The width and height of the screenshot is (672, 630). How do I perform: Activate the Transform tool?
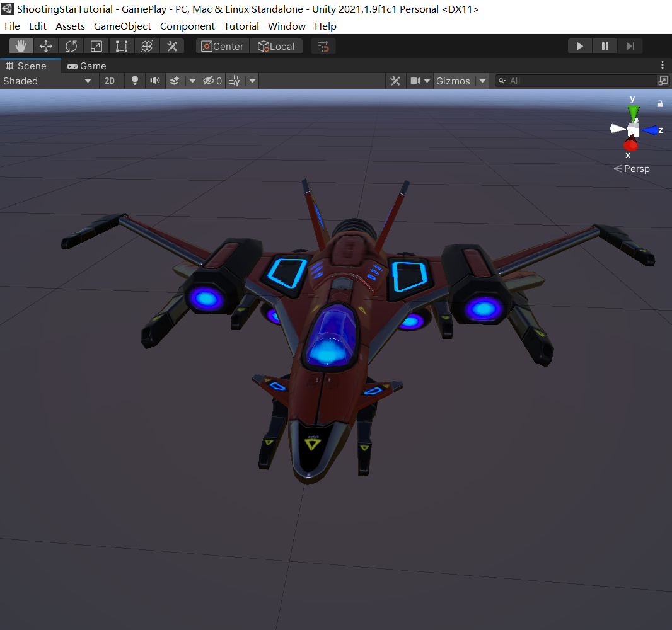coord(147,45)
